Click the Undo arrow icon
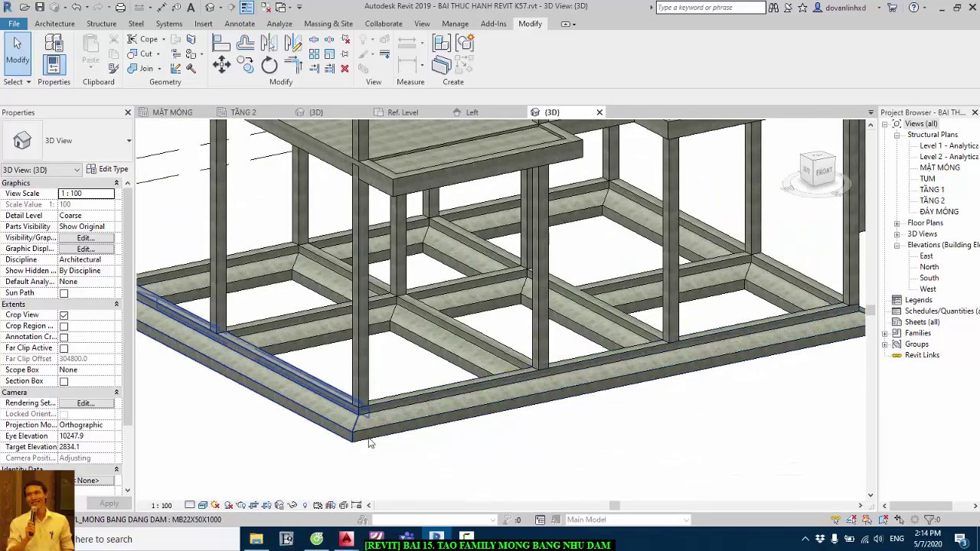This screenshot has width=980, height=551. [77, 7]
